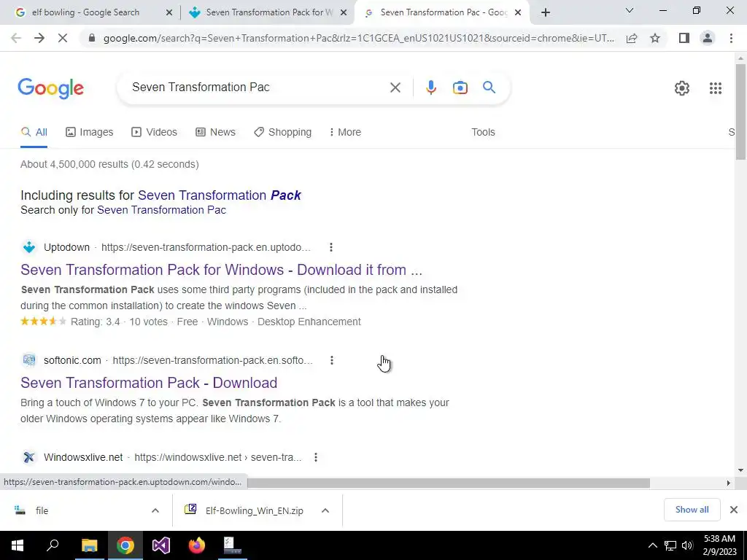This screenshot has height=560, width=747.
Task: Open options for Windowsxlive.net result
Action: [x=315, y=457]
